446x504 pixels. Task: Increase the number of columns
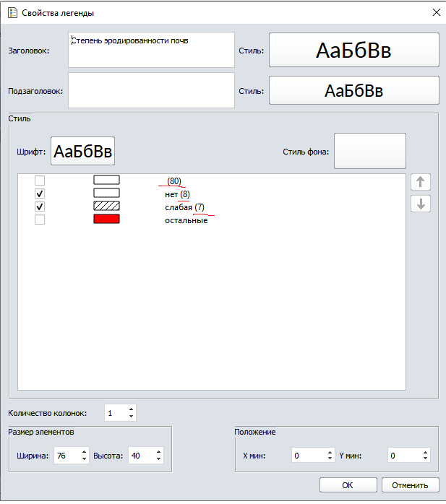[x=131, y=409]
